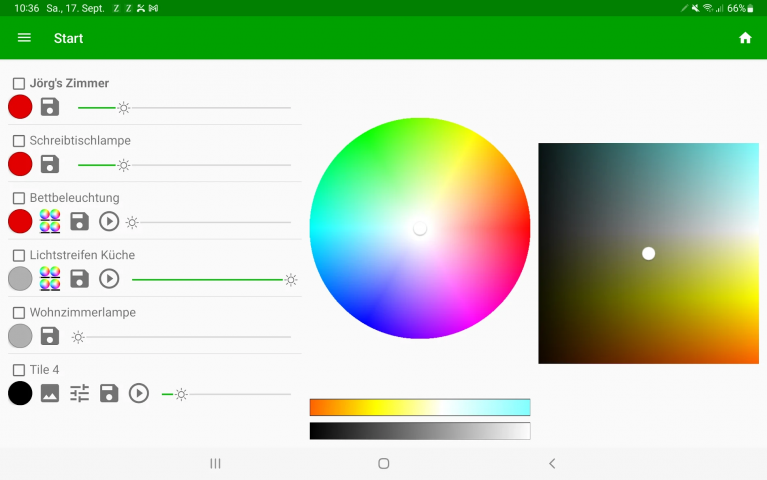767x480 pixels.
Task: Open color palette for Lichtstreifen Küche
Action: [x=50, y=279]
